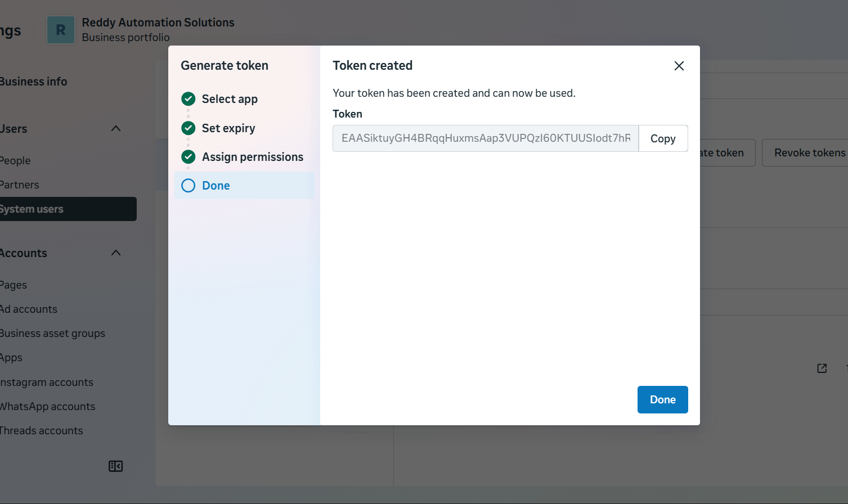
Task: Open WhatsApp accounts in the sidebar
Action: tap(47, 406)
